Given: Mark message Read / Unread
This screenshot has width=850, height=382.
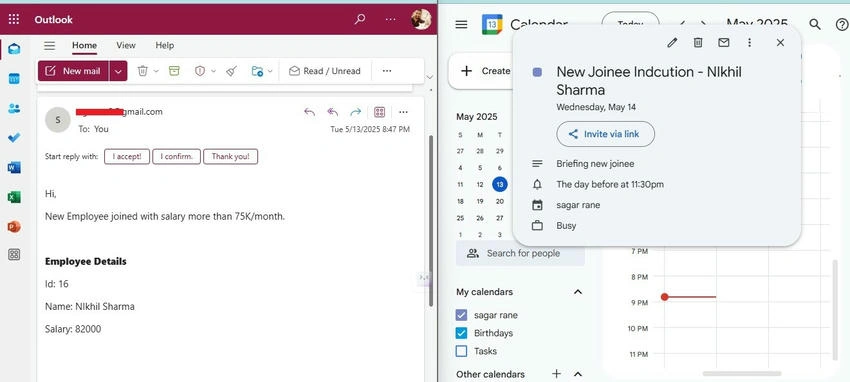Looking at the screenshot, I should (325, 71).
